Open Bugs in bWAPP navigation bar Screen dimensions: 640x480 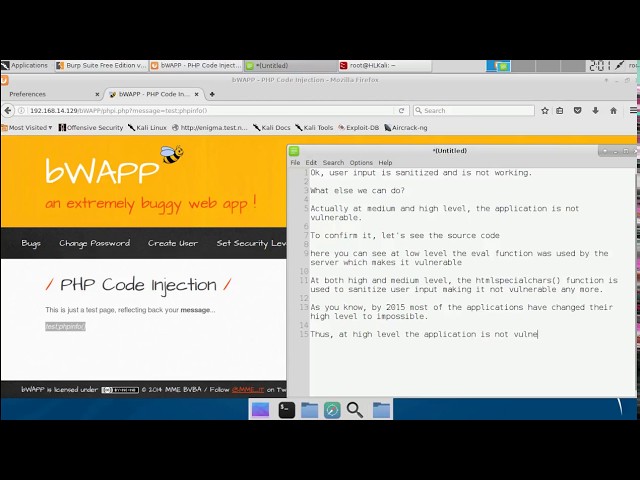(x=31, y=243)
